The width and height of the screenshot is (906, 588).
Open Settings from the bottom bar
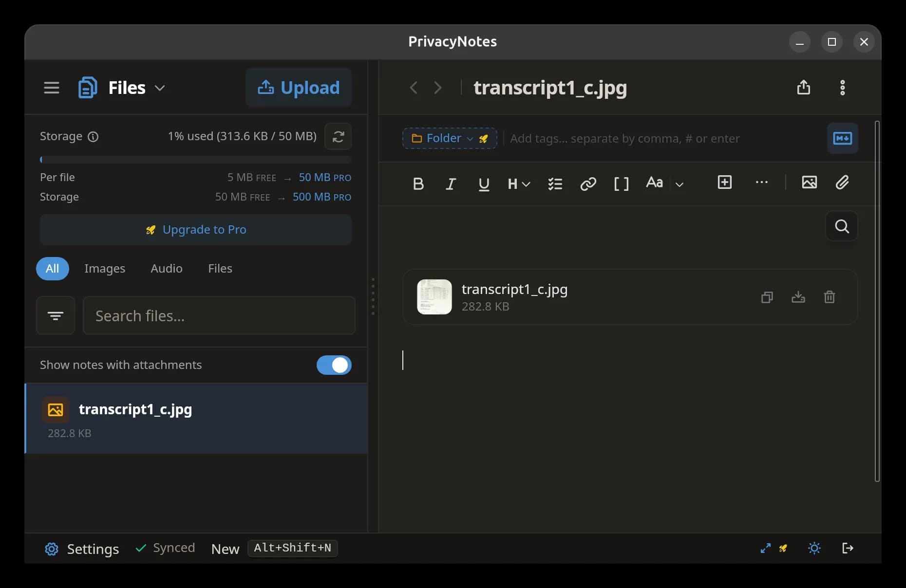pos(82,549)
